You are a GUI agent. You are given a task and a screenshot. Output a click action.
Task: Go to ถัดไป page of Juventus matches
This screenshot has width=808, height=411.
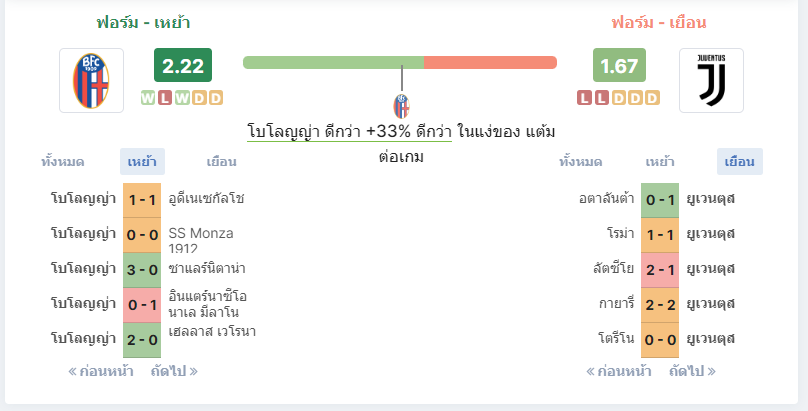(x=693, y=371)
